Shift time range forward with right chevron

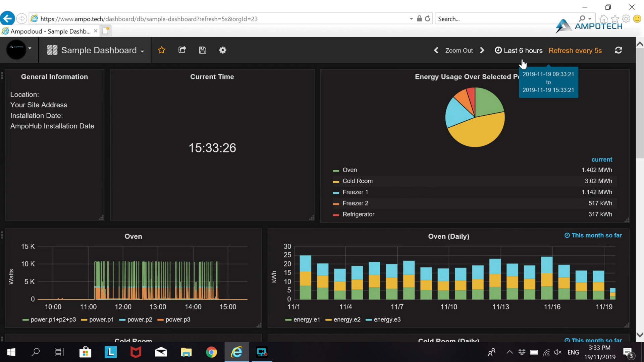click(482, 50)
